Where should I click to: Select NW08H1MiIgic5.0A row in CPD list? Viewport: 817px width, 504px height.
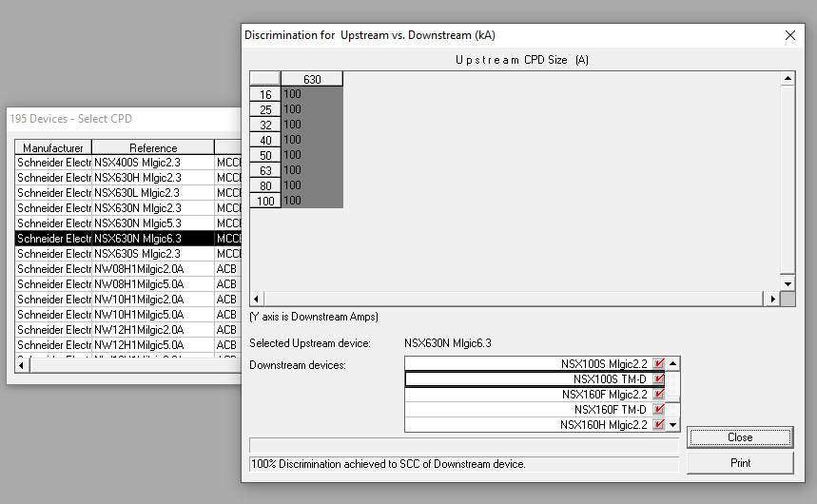(x=128, y=284)
